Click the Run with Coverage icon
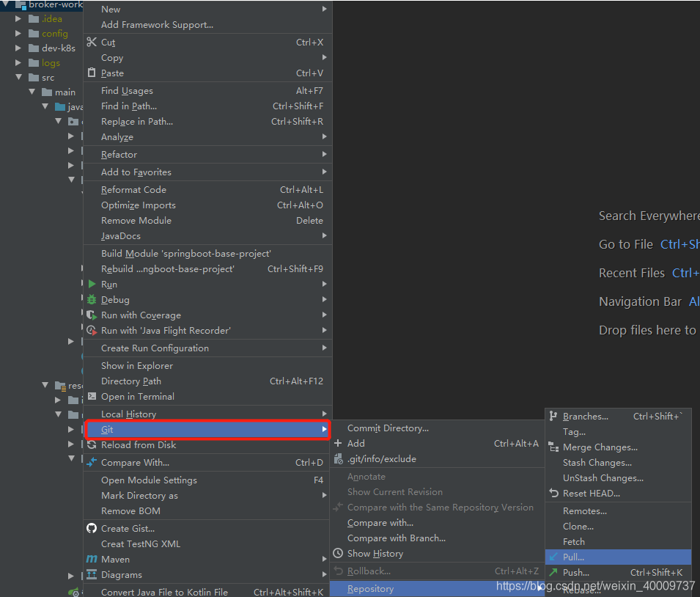Image resolution: width=700 pixels, height=597 pixels. (x=92, y=315)
